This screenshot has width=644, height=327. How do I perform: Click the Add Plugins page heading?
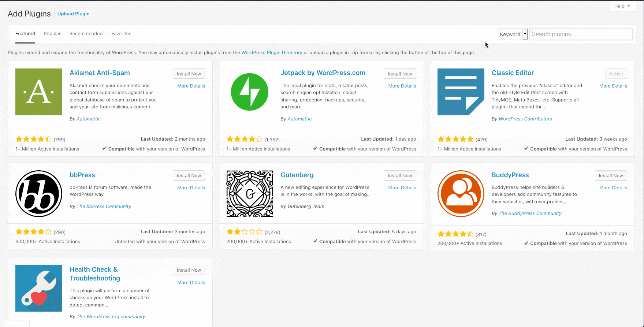[x=29, y=14]
